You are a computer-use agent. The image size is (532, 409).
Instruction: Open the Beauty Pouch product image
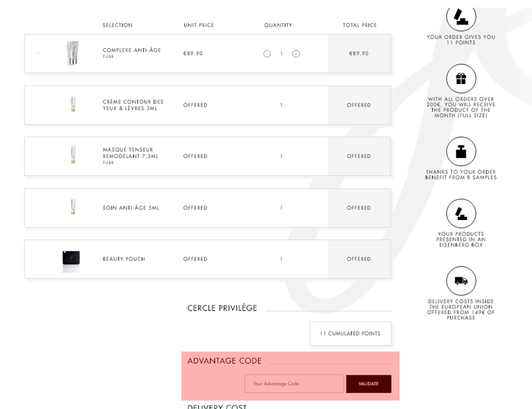click(71, 261)
